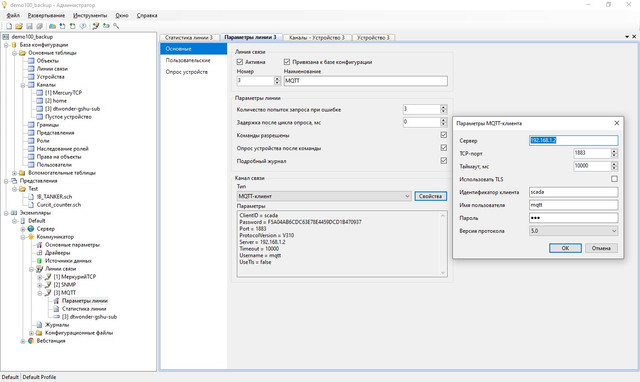Select the Пользовательские side page

pos(193,60)
